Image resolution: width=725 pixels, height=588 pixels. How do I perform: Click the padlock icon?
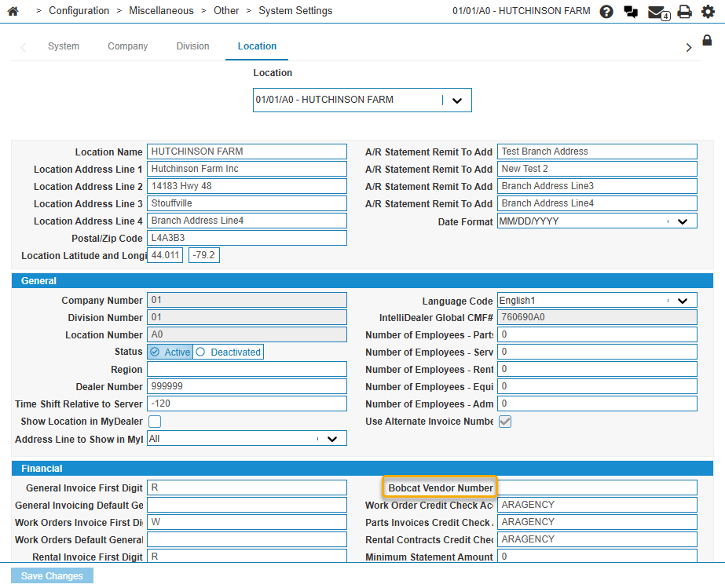pos(707,41)
